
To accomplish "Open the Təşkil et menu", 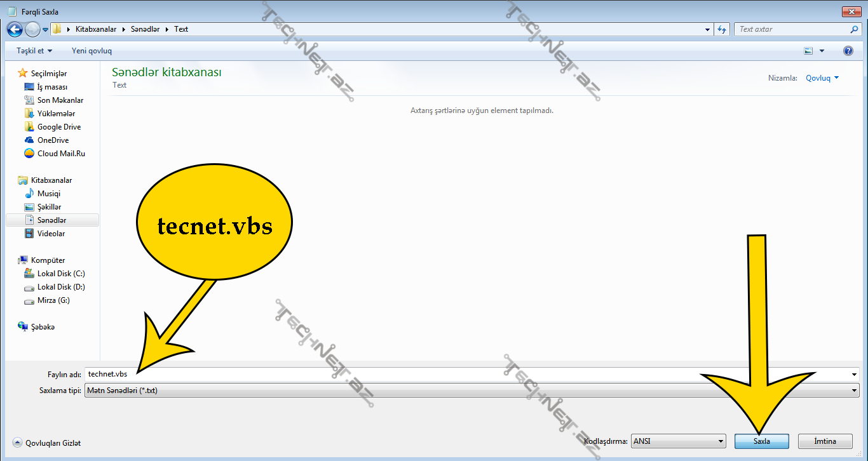I will (34, 51).
